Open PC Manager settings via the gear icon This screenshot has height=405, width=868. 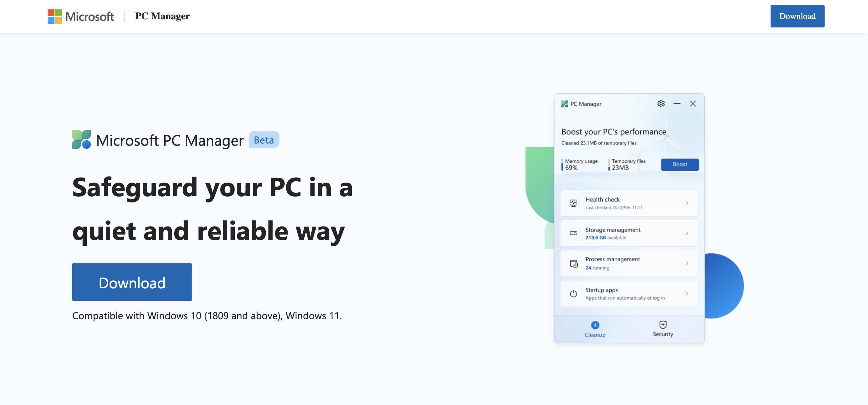pyautogui.click(x=661, y=104)
